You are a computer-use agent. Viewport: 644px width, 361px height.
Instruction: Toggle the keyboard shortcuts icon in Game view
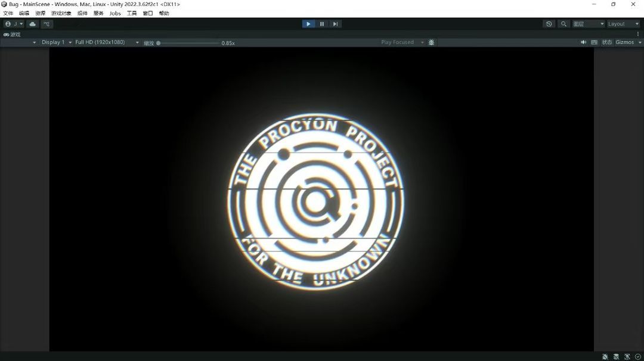tap(594, 42)
